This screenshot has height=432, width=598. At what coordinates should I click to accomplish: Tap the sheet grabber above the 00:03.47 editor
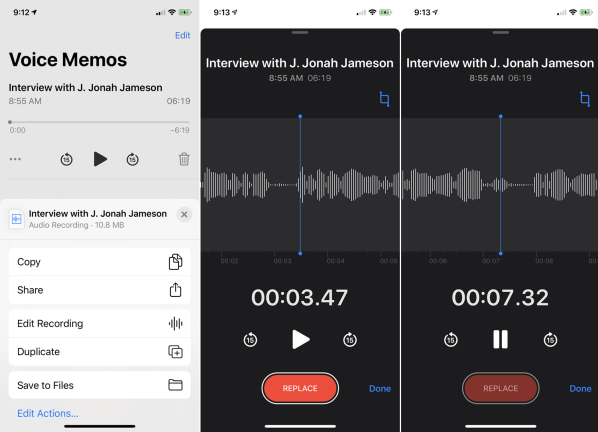pos(300,33)
